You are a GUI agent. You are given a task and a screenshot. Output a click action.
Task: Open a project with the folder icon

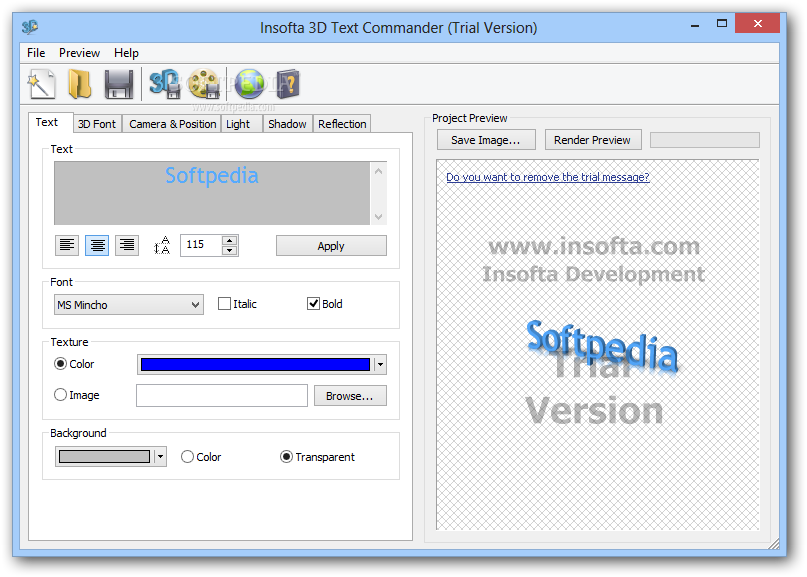[80, 83]
